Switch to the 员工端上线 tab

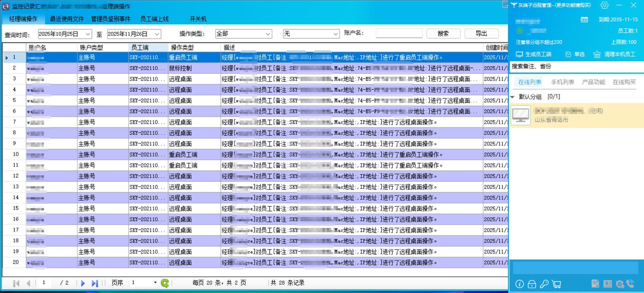tap(154, 19)
